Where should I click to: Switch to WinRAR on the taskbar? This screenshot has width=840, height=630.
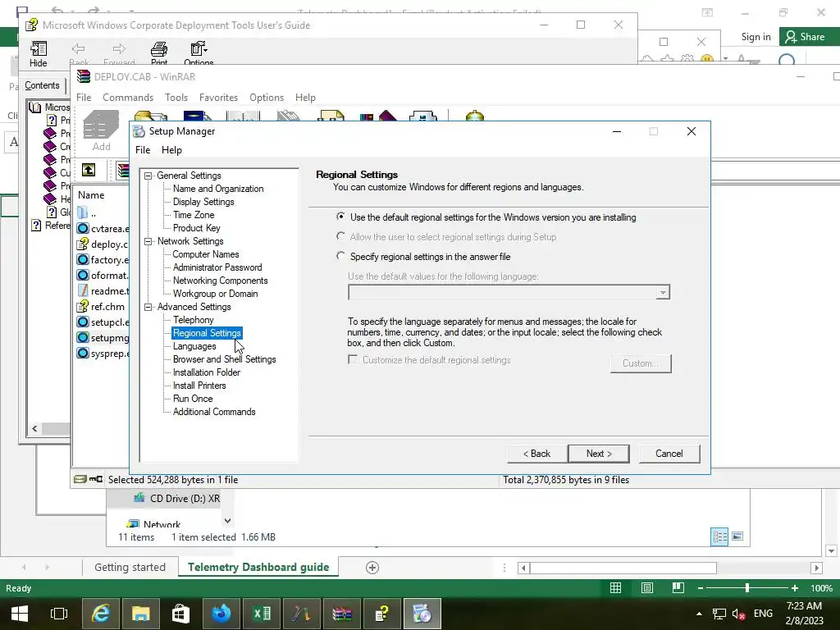click(341, 614)
